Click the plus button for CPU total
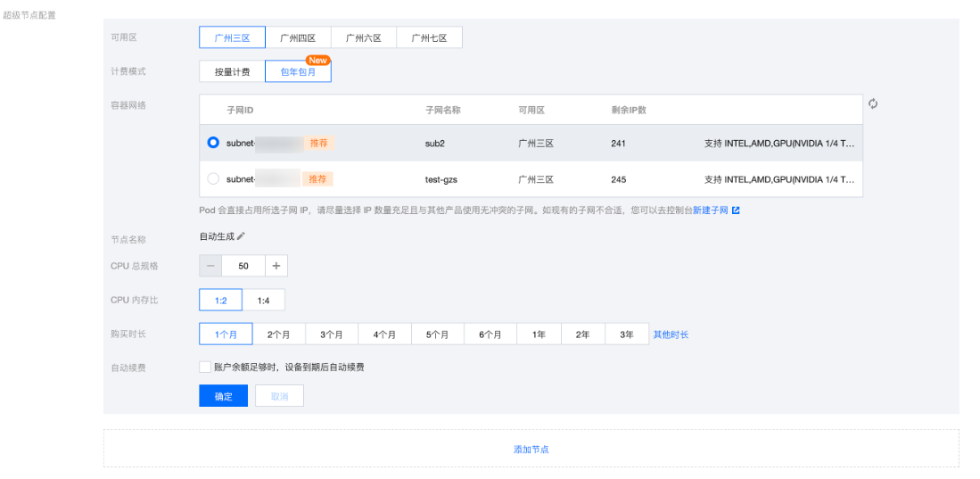 276,266
